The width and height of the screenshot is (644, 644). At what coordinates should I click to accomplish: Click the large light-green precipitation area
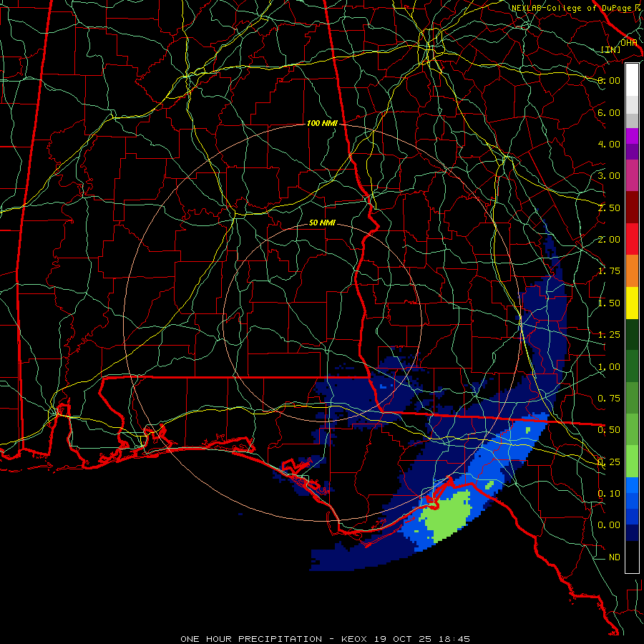(x=446, y=515)
